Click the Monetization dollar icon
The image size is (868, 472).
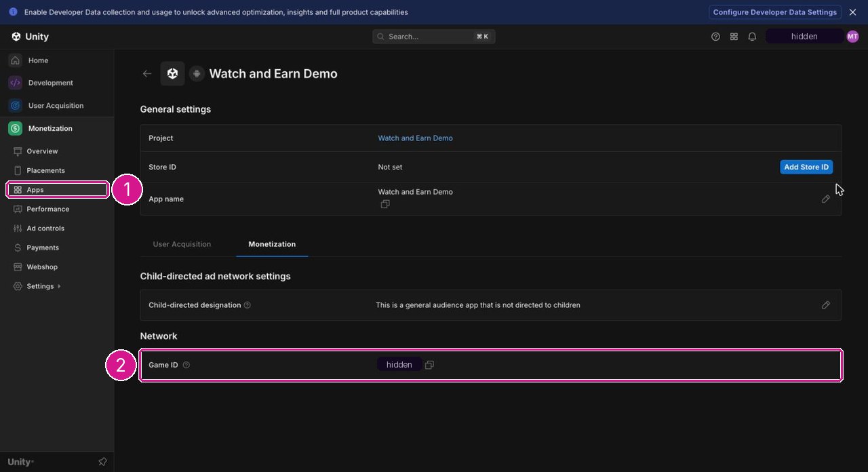pos(16,128)
